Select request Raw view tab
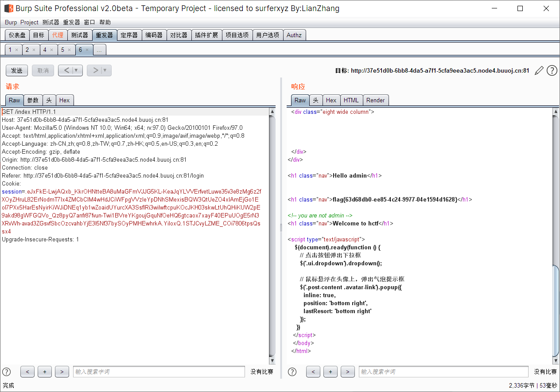560x392 pixels. coord(15,100)
